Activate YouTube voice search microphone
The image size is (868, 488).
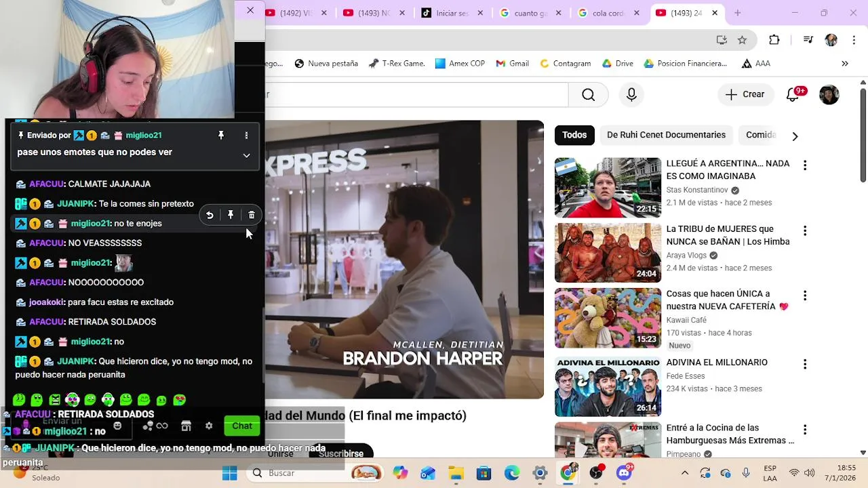pyautogui.click(x=631, y=95)
